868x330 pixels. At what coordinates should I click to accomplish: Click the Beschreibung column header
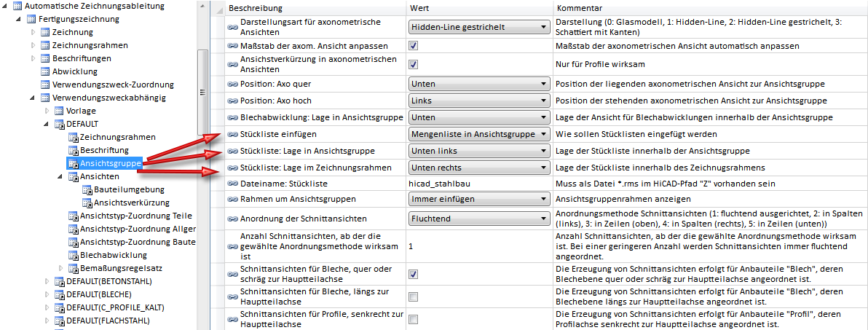tap(251, 7)
